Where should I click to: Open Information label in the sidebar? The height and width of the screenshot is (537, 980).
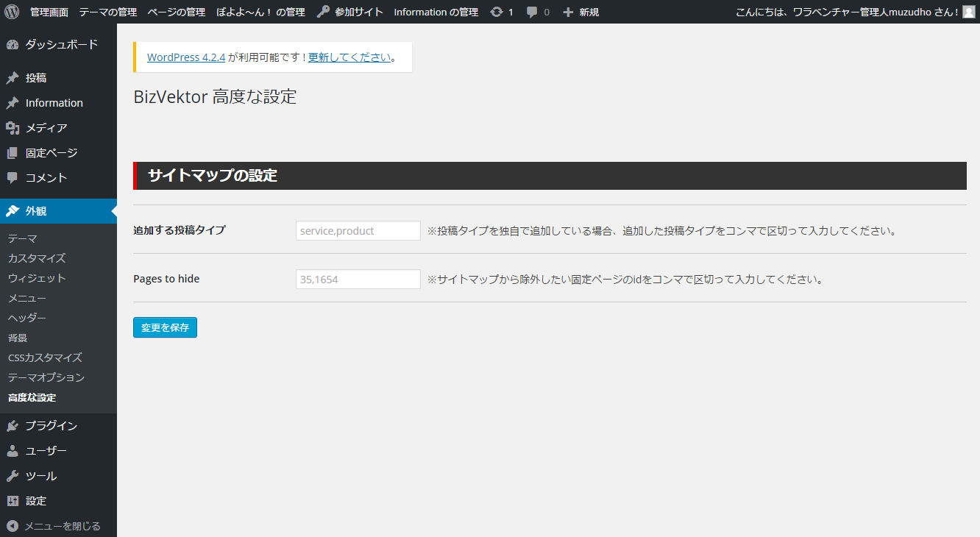coord(54,103)
